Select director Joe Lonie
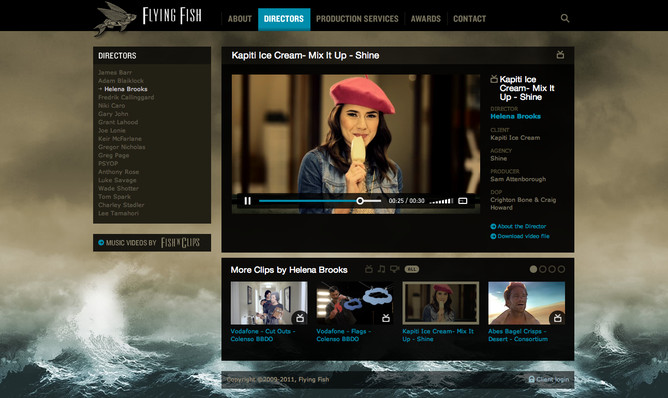 click(x=112, y=130)
